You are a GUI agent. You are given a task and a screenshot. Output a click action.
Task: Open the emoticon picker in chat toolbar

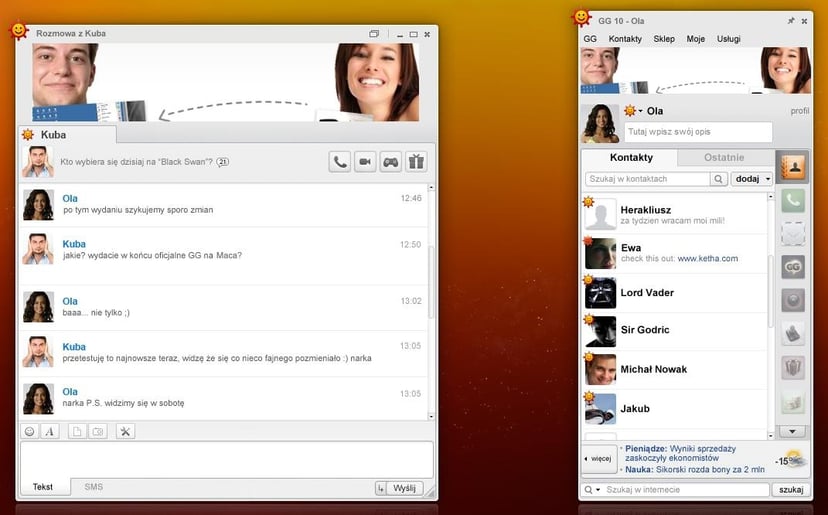[30, 431]
